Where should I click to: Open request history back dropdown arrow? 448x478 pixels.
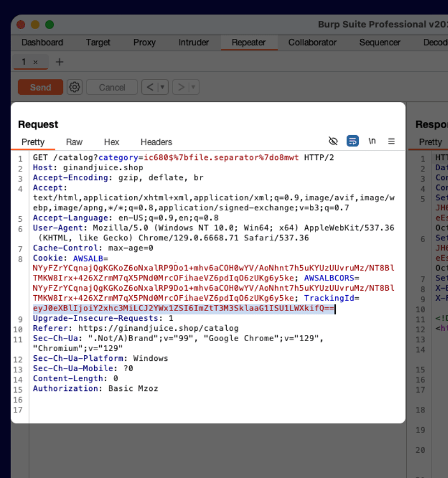163,88
